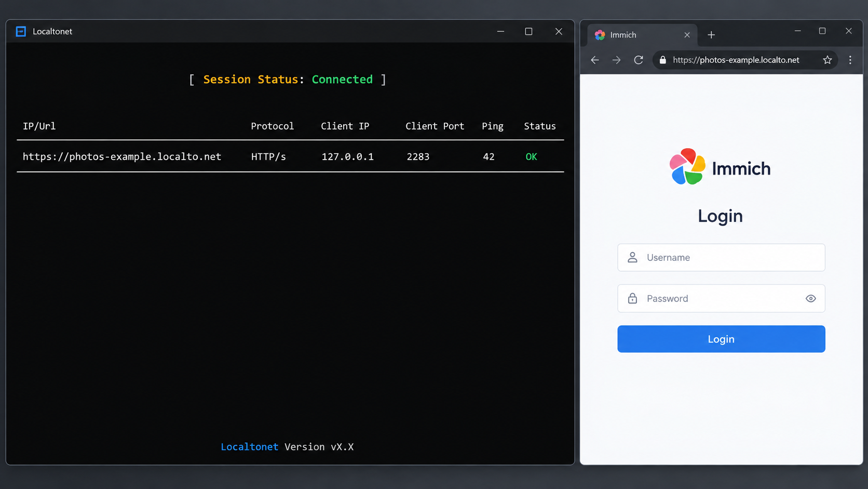Viewport: 868px width, 489px height.
Task: Click the browser address bar URL
Action: [x=736, y=60]
